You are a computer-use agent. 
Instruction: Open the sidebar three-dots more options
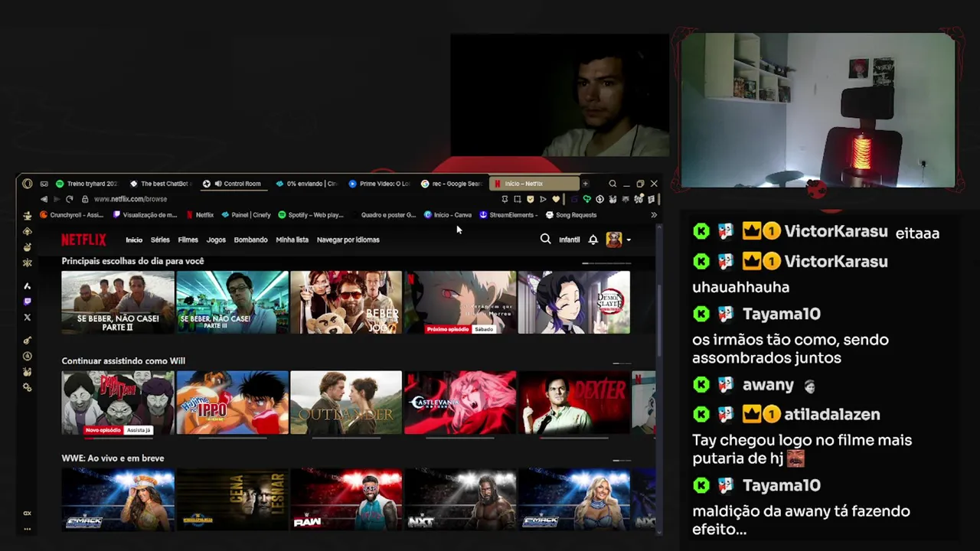coord(28,529)
